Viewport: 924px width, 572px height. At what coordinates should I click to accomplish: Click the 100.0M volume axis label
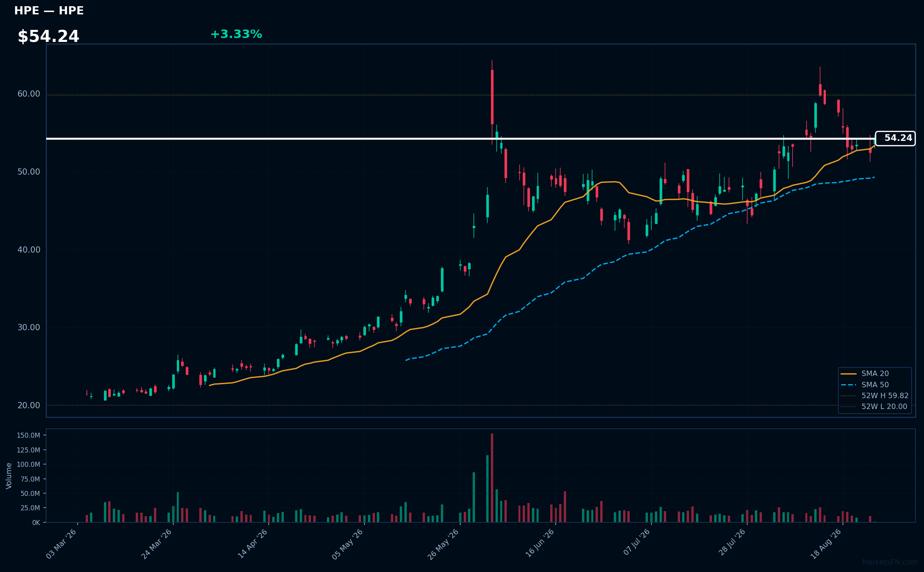pos(28,465)
